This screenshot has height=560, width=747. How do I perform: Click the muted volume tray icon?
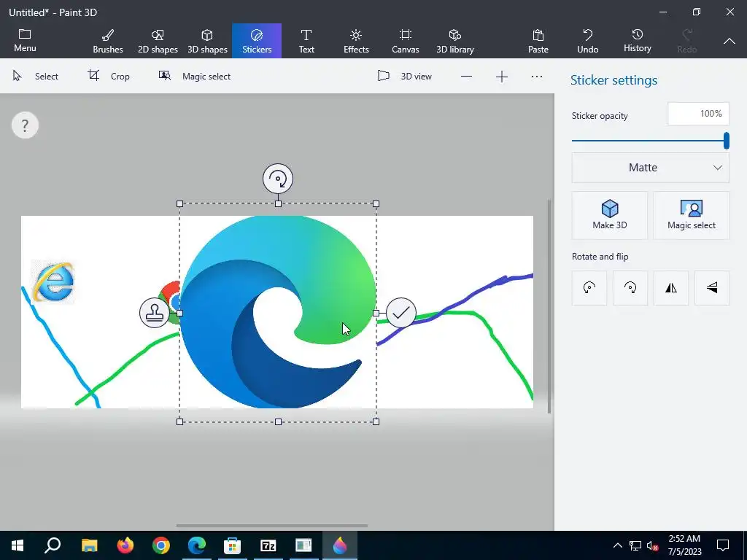pos(653,545)
